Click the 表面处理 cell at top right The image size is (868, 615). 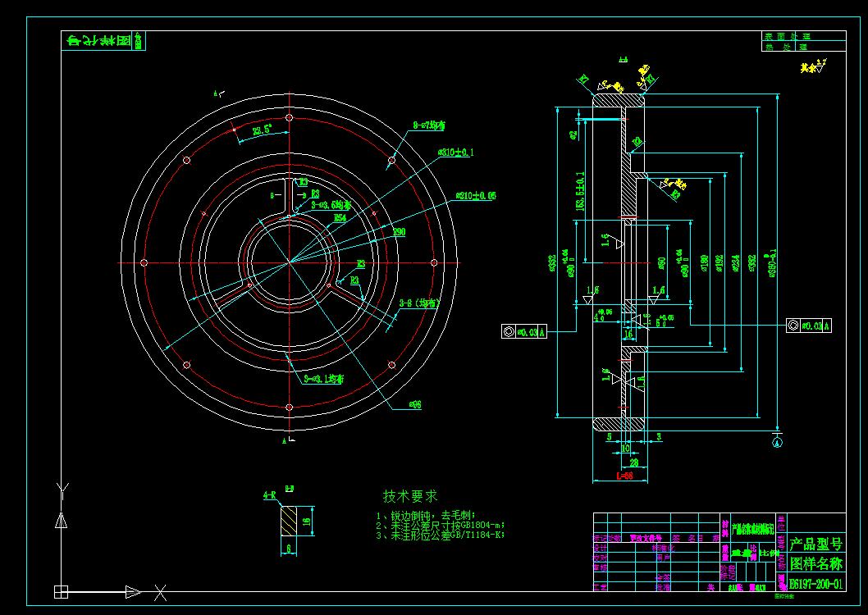pyautogui.click(x=804, y=36)
